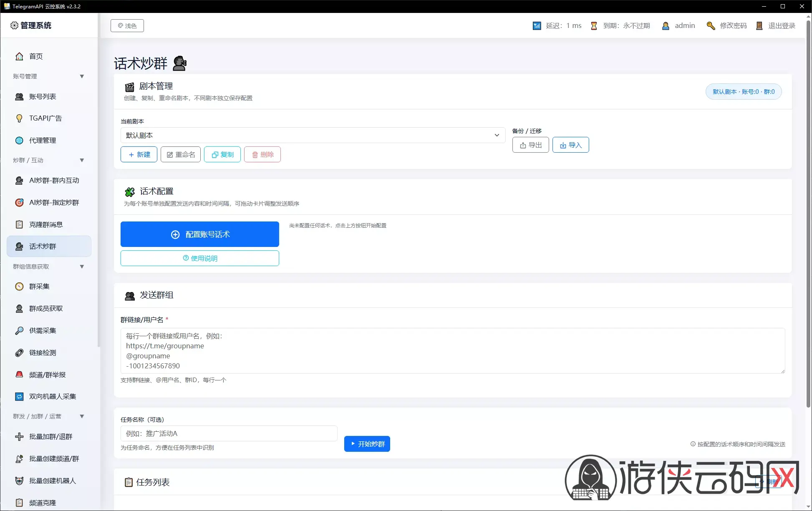Open 频道/群举报 siren icon

click(x=19, y=375)
